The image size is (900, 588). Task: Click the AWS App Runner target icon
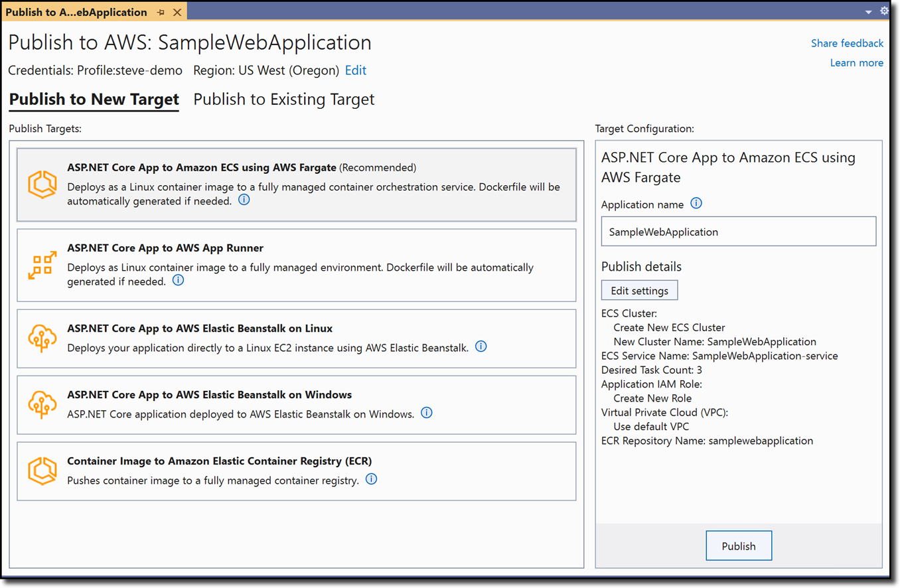(x=42, y=265)
